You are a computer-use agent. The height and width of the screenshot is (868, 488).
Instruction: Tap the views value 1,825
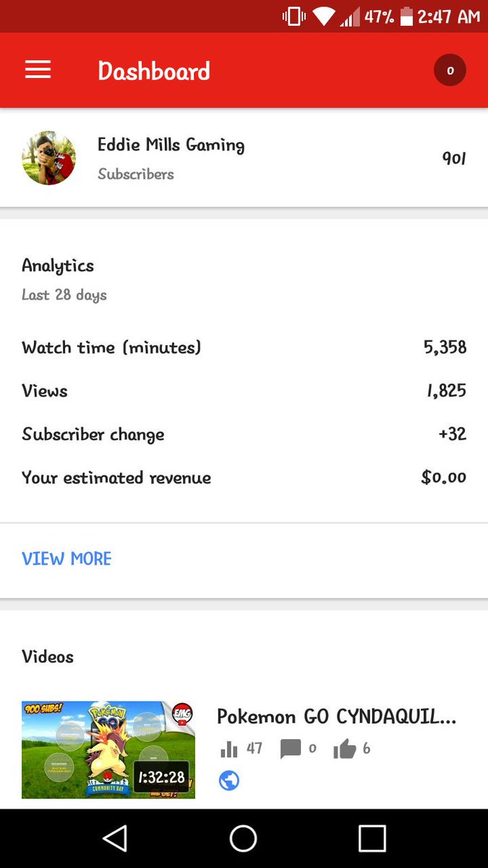446,391
